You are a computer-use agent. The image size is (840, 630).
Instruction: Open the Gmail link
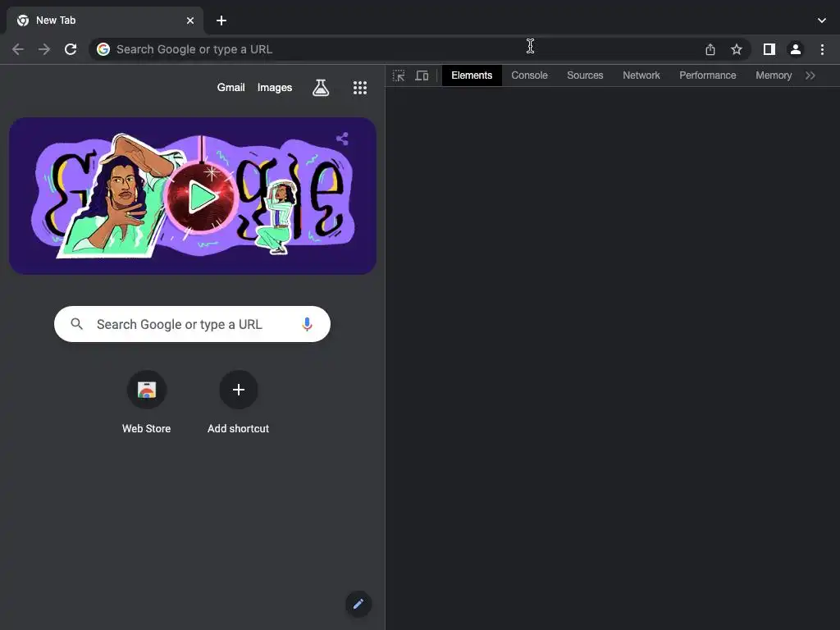[231, 87]
